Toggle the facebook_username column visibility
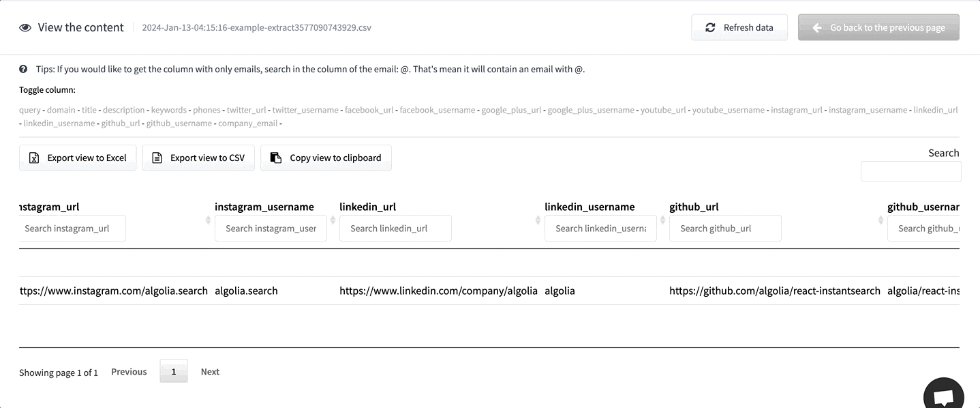This screenshot has width=980, height=408. [438, 110]
